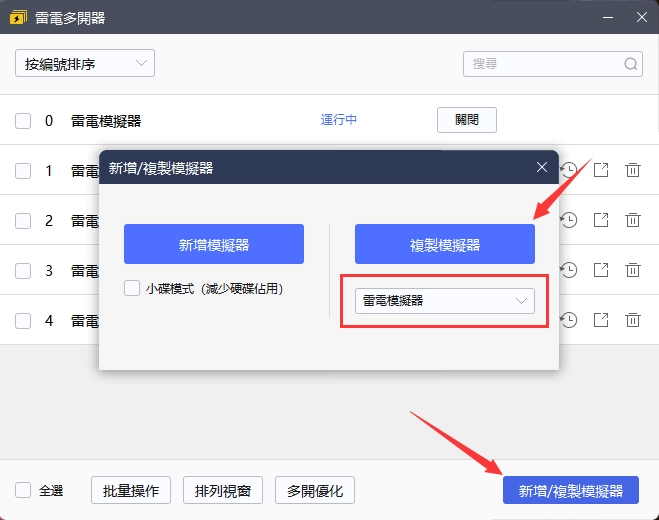659x520 pixels.
Task: Open the 雷電模擬器 source dropdown in dialog
Action: pyautogui.click(x=445, y=301)
